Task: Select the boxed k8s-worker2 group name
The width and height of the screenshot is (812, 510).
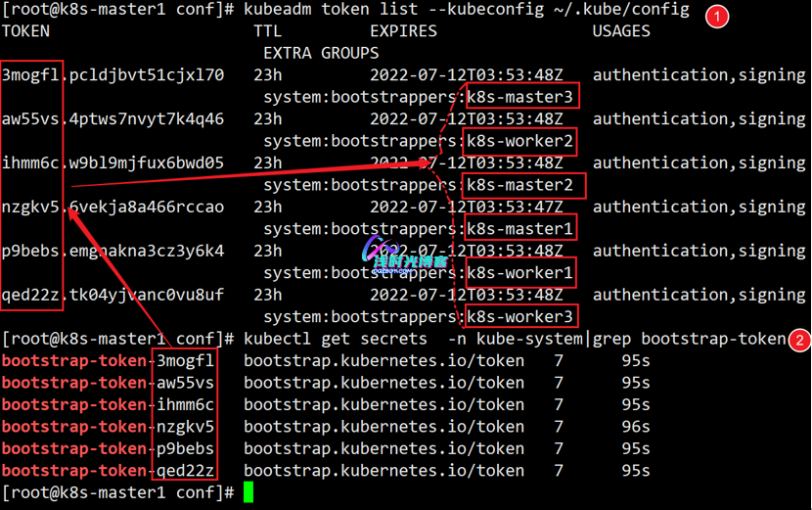Action: pyautogui.click(x=519, y=141)
